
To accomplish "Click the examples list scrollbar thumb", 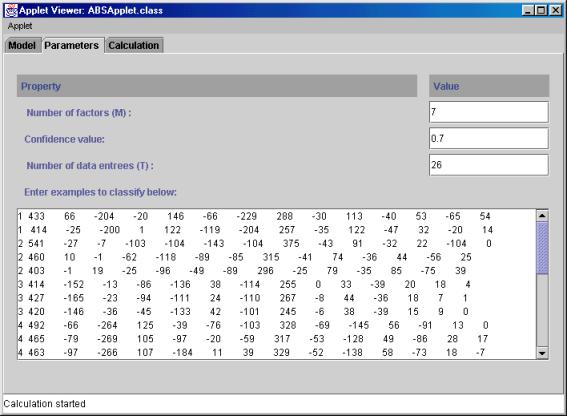I will pyautogui.click(x=542, y=248).
